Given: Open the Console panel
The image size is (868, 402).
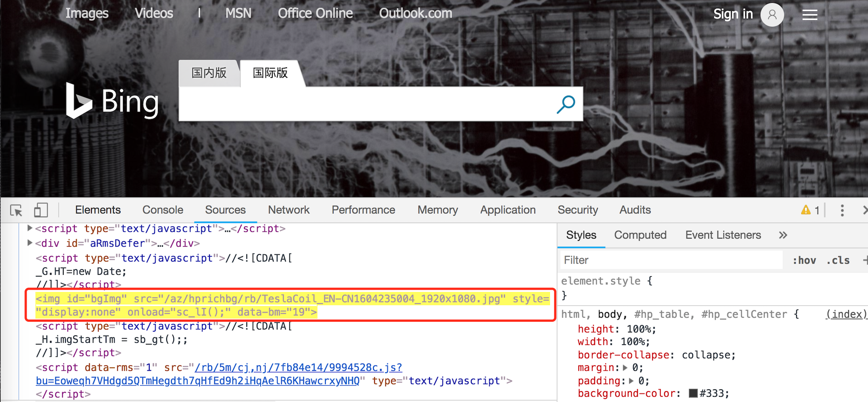Looking at the screenshot, I should point(163,210).
